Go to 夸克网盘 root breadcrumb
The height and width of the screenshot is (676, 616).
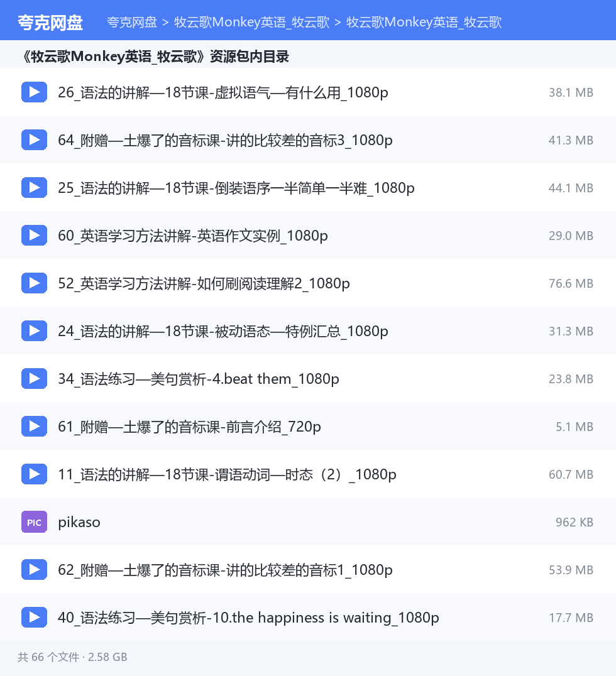(x=132, y=22)
